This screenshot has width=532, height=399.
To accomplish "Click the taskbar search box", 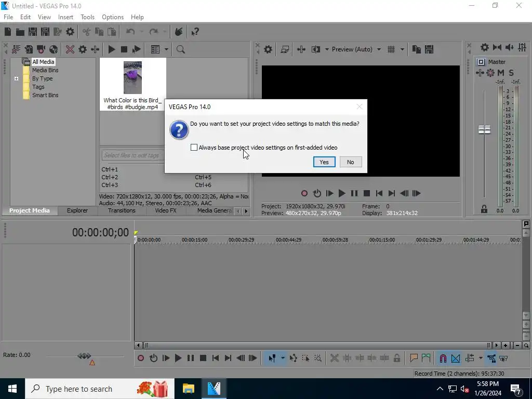I will [100, 389].
